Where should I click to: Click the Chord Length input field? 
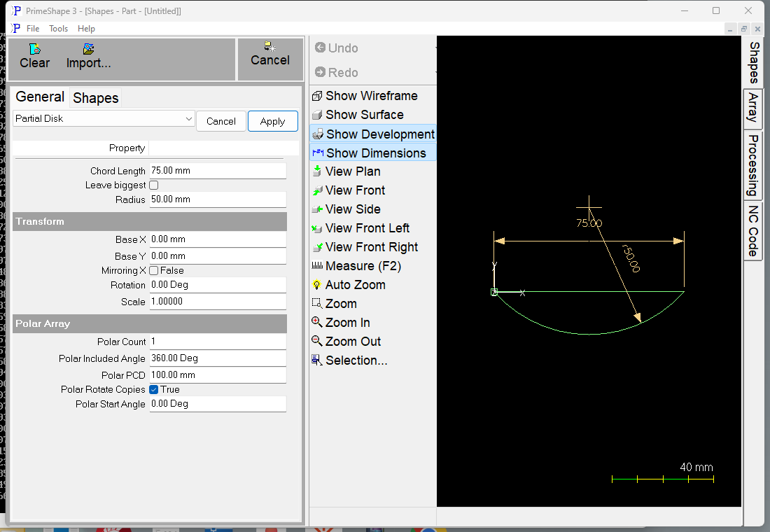click(218, 171)
